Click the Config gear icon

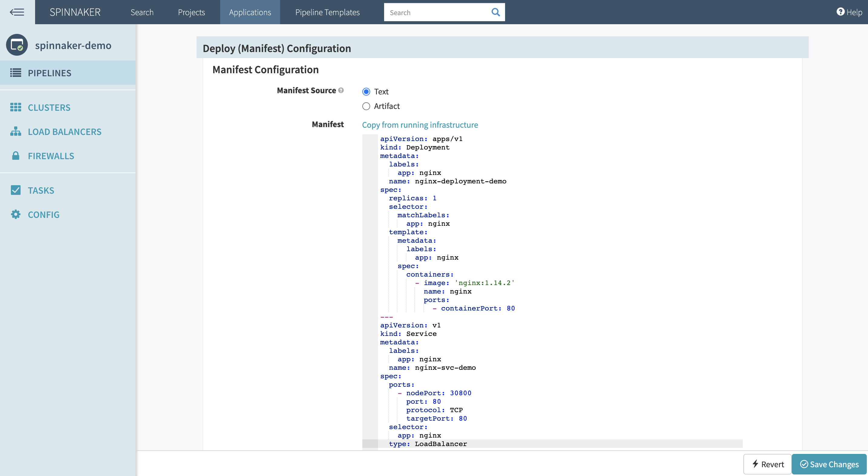15,215
